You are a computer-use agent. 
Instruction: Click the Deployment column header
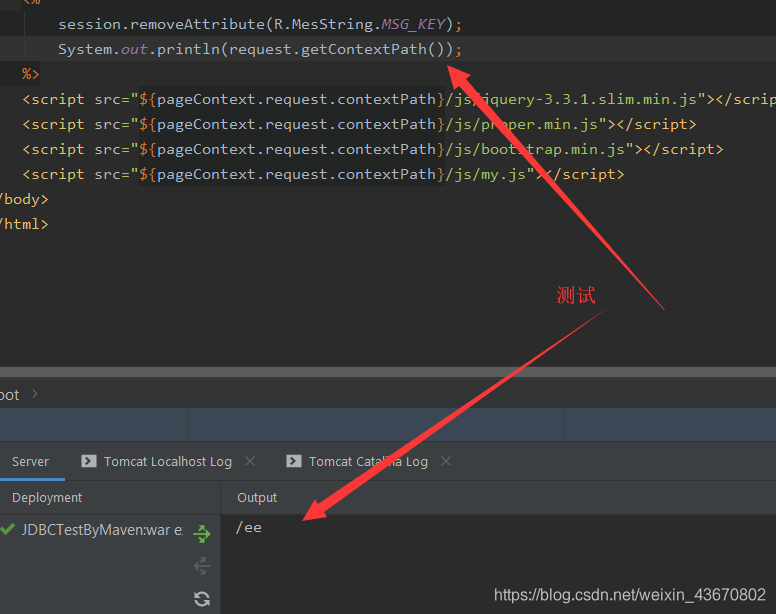(47, 498)
